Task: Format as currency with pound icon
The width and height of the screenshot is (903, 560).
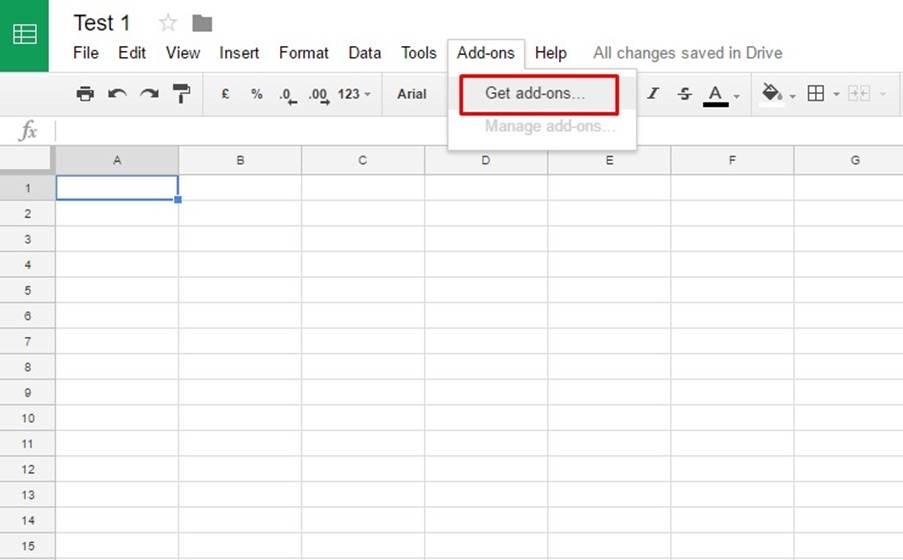Action: coord(226,94)
